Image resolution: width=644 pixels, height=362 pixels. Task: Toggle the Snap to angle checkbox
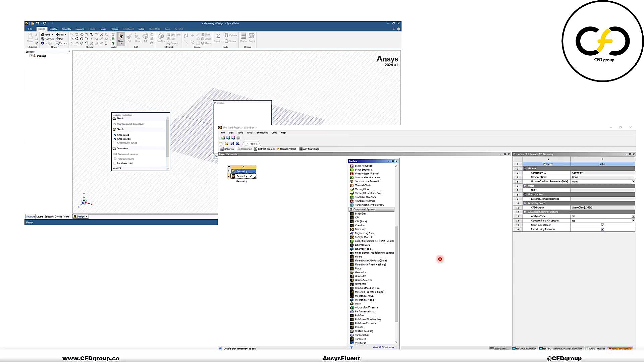coord(115,139)
